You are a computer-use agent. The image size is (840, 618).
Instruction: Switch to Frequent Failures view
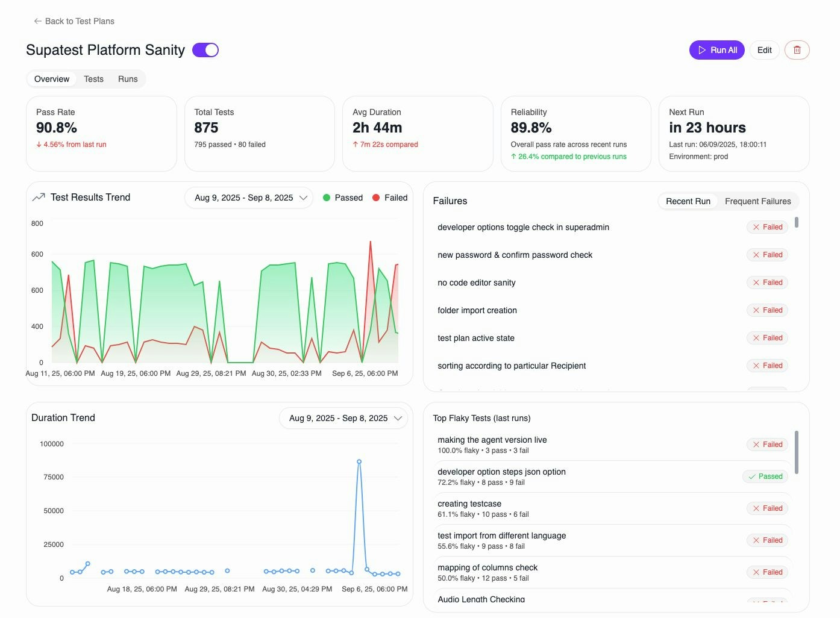tap(757, 201)
